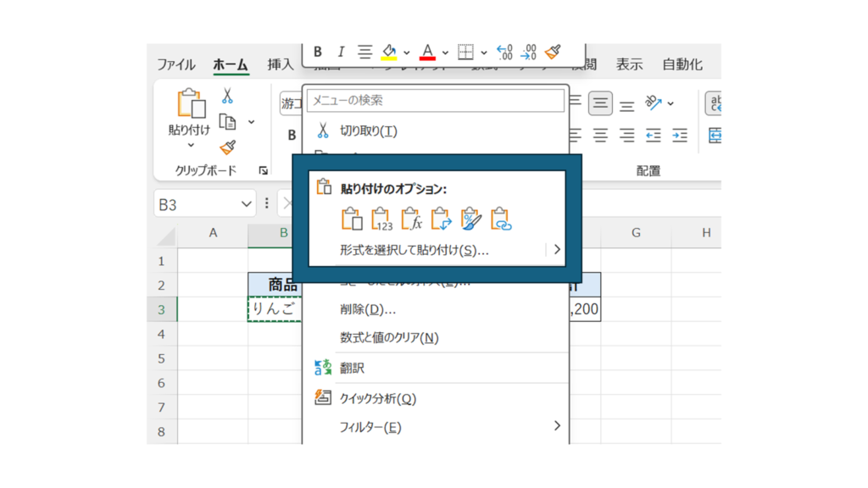Expand the 形式を選択して貼り付け submenu arrow
Viewport: 868px width, 488px height.
point(557,250)
